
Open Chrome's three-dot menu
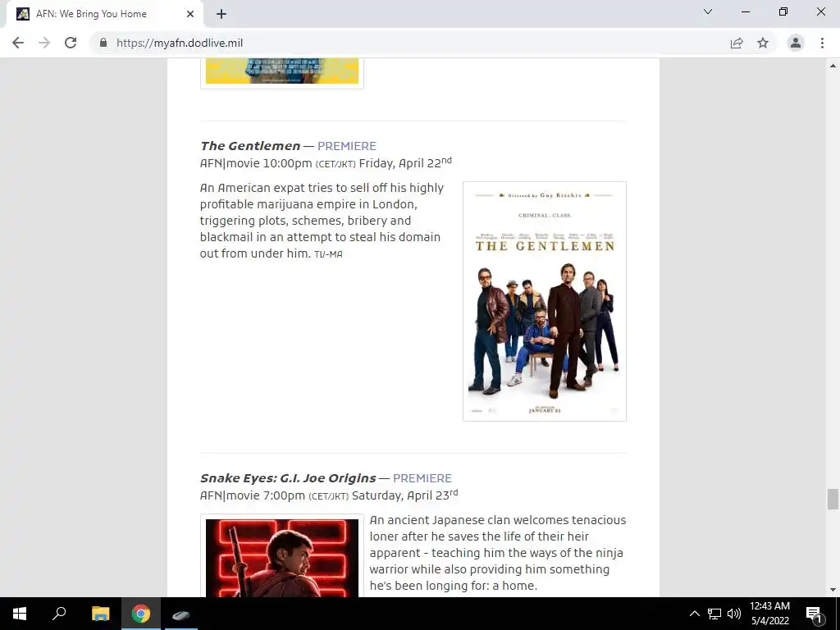pyautogui.click(x=822, y=43)
